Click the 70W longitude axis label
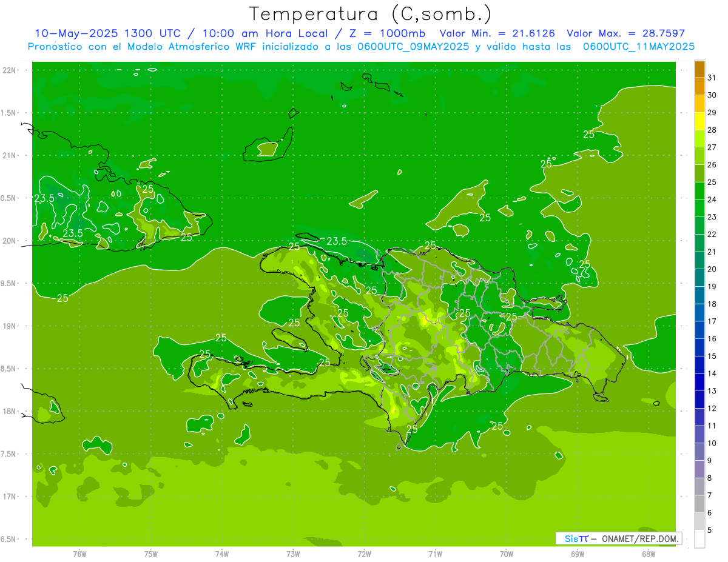Image resolution: width=728 pixels, height=562 pixels. pyautogui.click(x=507, y=554)
